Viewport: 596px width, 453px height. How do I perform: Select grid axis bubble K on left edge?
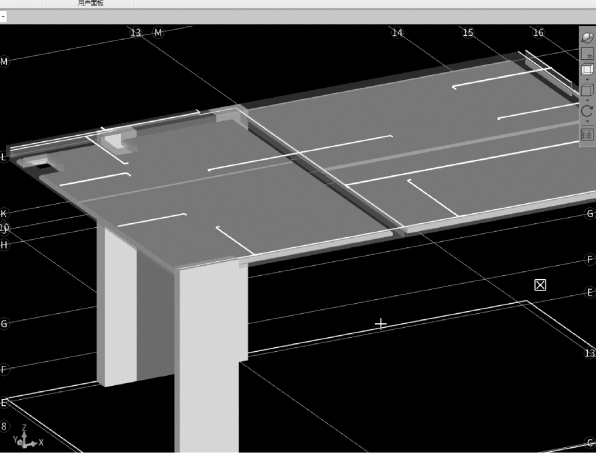point(4,214)
